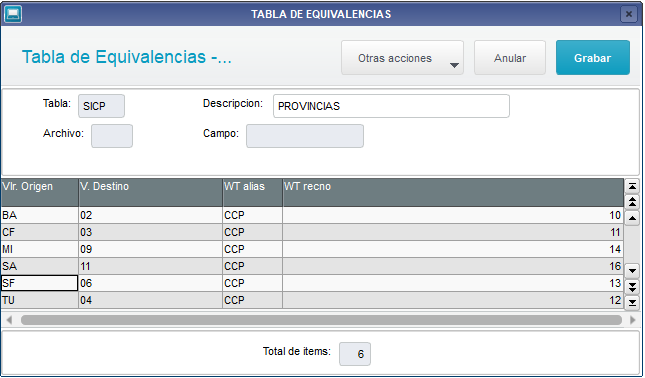Close the Tabla de Equivalencias window

pyautogui.click(x=629, y=14)
